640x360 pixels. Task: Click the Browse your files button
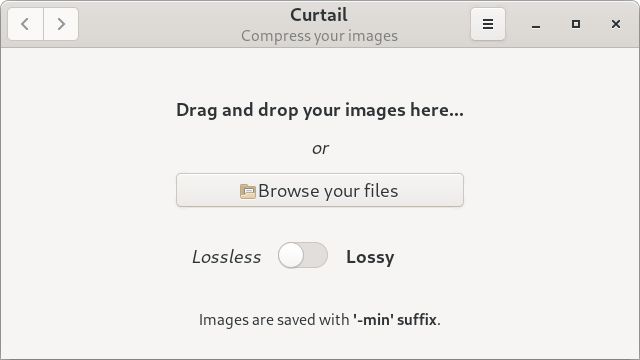pos(320,190)
